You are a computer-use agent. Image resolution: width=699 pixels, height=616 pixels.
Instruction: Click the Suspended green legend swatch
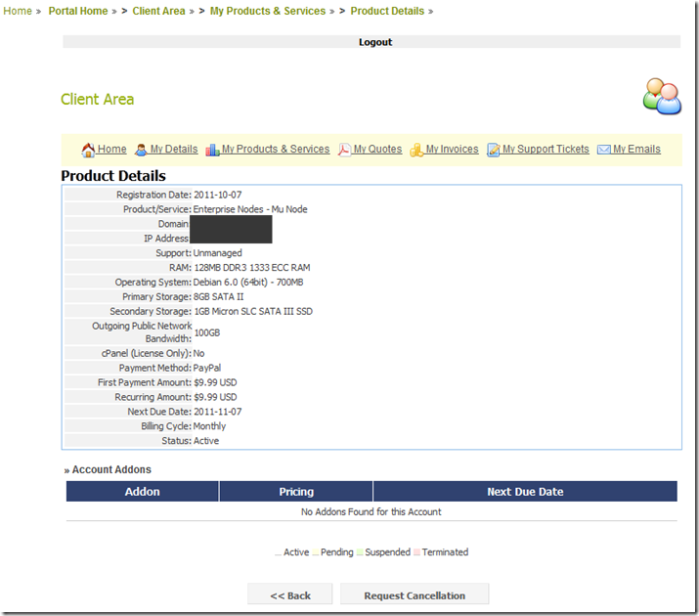(x=360, y=552)
